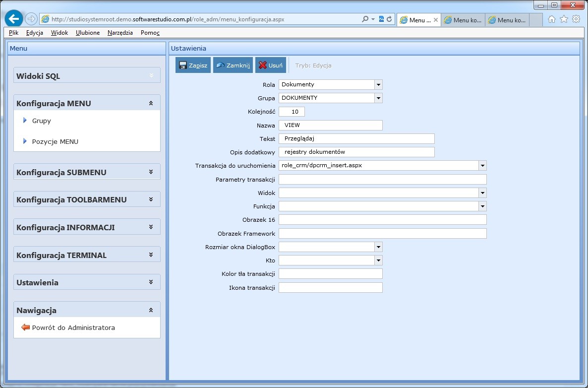Image resolution: width=588 pixels, height=388 pixels.
Task: Close the active 'Menu ...' tab
Action: click(436, 20)
